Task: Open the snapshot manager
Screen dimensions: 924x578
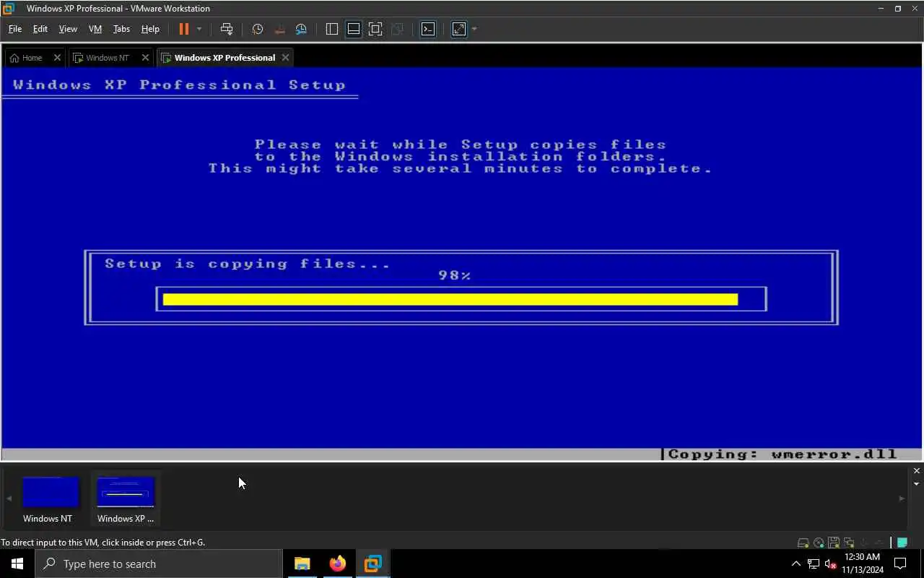Action: pyautogui.click(x=301, y=29)
